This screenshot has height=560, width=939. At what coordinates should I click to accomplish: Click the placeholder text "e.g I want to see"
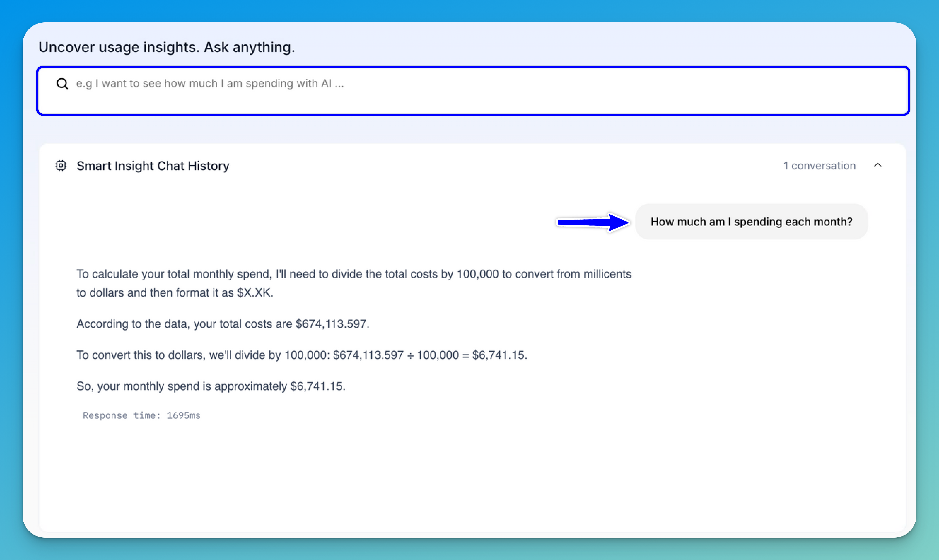pos(209,83)
